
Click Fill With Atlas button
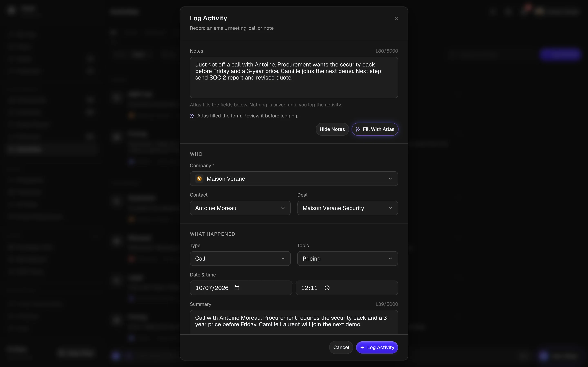(x=375, y=129)
